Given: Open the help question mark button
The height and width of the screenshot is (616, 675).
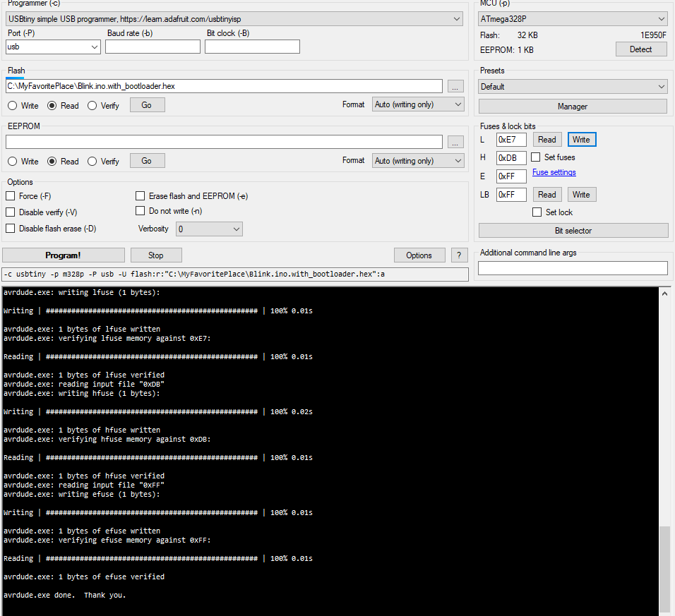Looking at the screenshot, I should (x=459, y=255).
